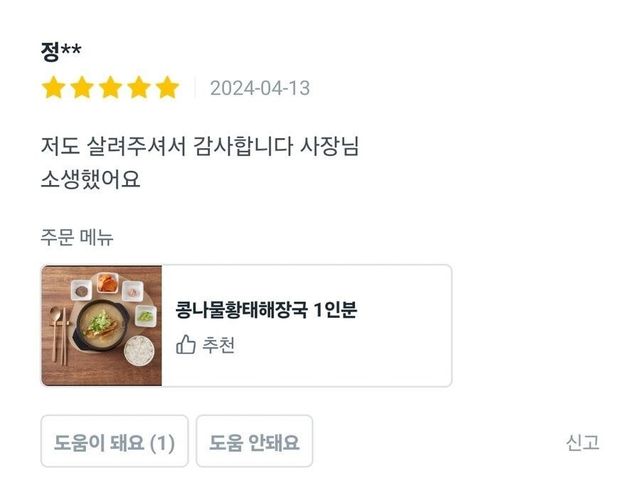Report the review via 신고
Screen dimensions: 640x498
[582, 442]
